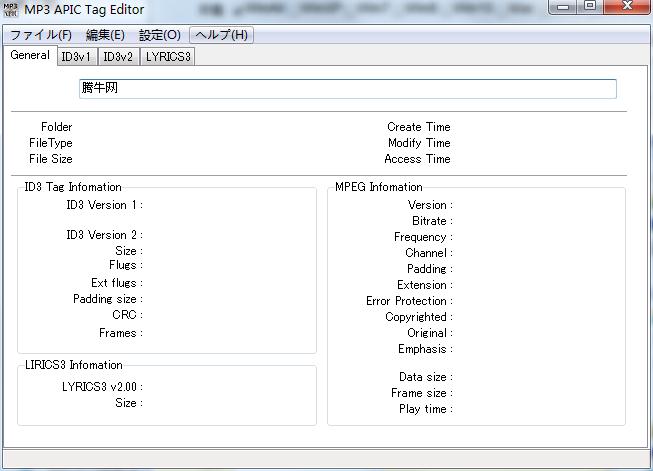Click the Modify Time label
The image size is (653, 471).
click(x=419, y=143)
